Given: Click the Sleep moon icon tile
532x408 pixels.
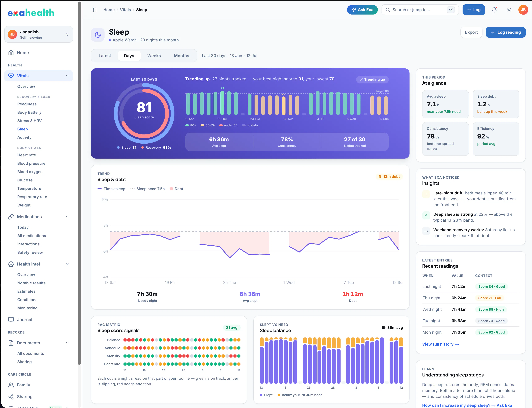Looking at the screenshot, I should [98, 35].
